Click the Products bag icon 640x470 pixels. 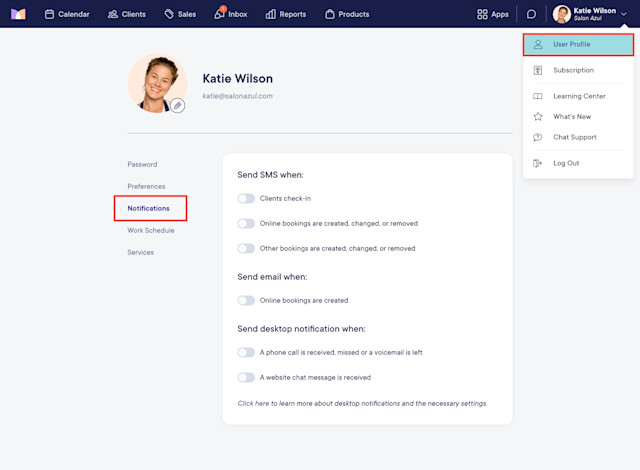click(330, 14)
